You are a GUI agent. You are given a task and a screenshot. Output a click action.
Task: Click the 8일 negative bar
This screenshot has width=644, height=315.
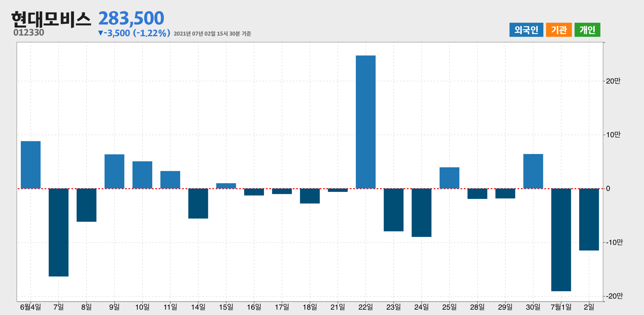[x=87, y=205]
